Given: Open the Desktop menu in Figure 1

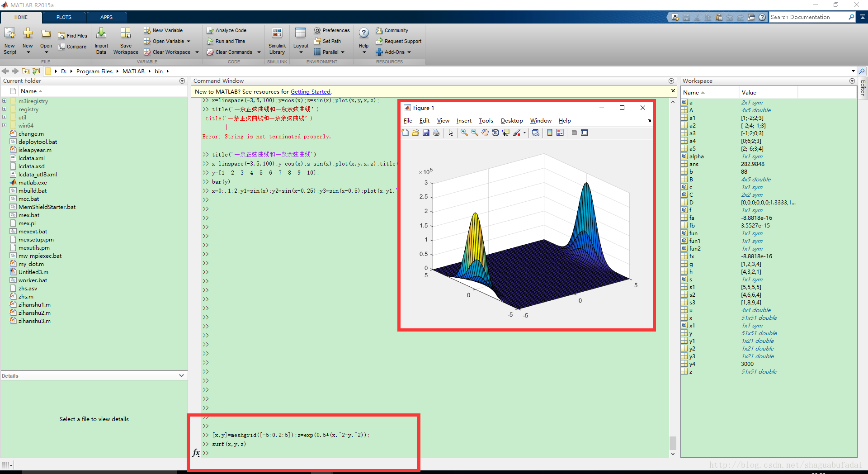Looking at the screenshot, I should coord(512,121).
